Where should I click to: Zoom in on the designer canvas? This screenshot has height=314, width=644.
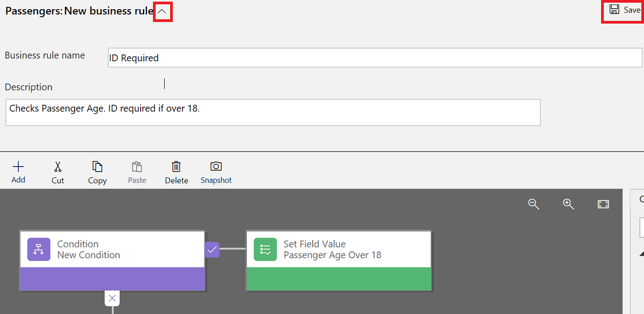coord(568,204)
